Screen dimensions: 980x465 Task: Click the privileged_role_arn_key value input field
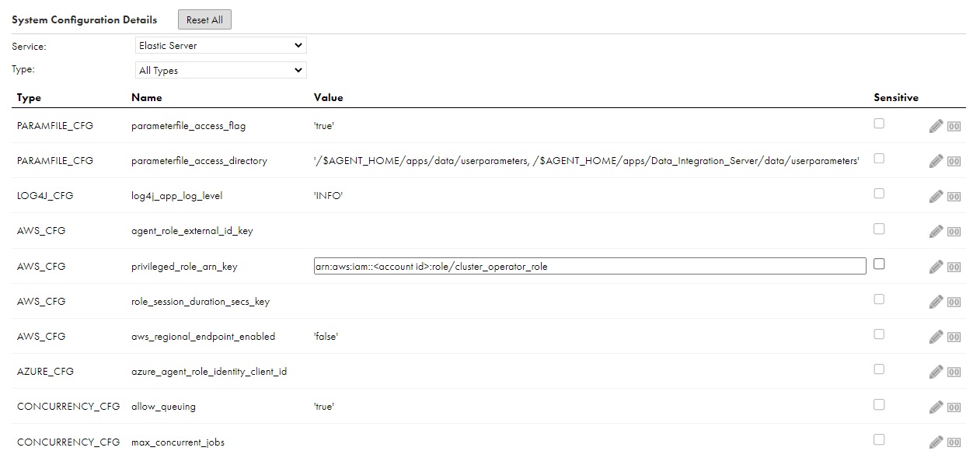pyautogui.click(x=589, y=266)
